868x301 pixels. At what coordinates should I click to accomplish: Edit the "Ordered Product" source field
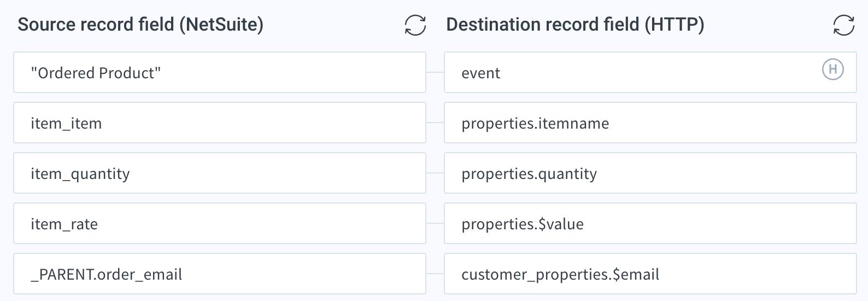click(x=220, y=72)
